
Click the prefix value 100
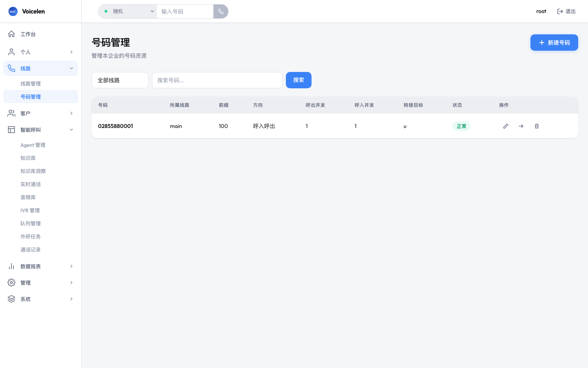pyautogui.click(x=223, y=126)
